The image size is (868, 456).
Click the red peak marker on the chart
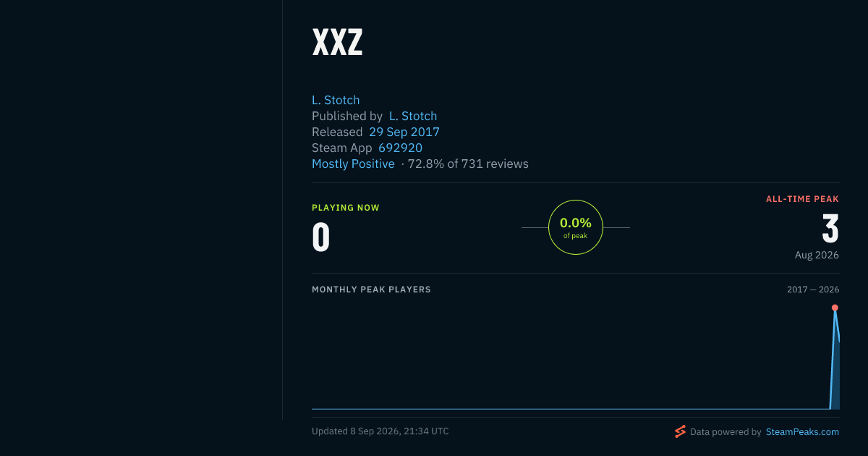coord(835,308)
